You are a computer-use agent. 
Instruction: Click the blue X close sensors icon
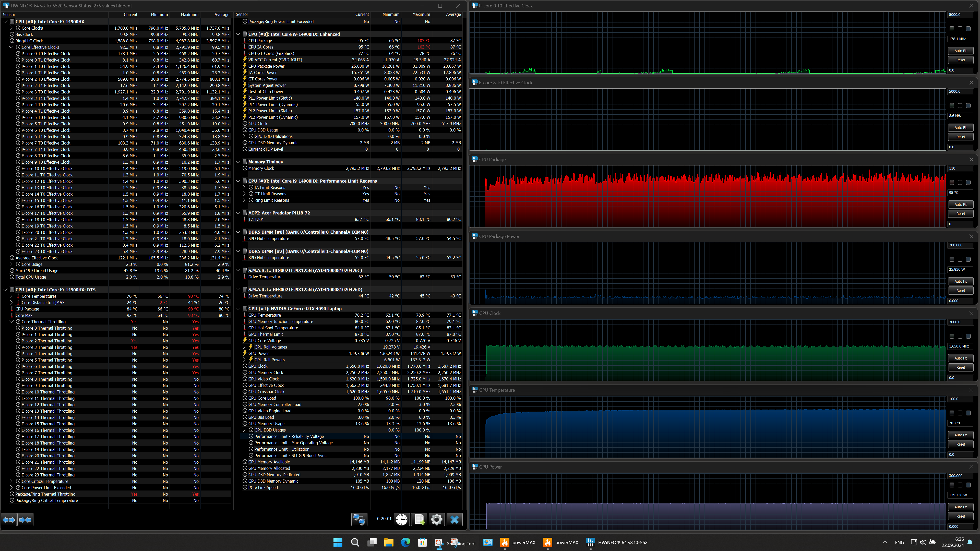click(454, 519)
